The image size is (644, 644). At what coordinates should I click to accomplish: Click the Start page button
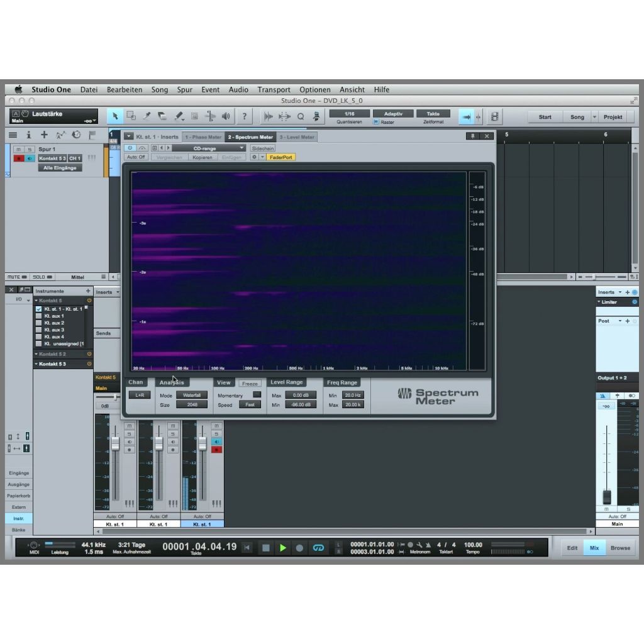[x=545, y=117]
